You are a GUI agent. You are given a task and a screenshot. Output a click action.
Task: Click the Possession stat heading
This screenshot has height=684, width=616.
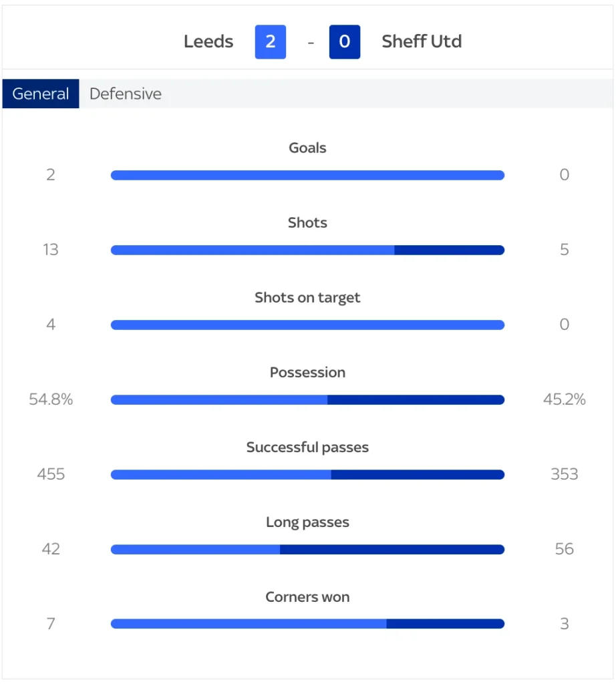click(307, 372)
